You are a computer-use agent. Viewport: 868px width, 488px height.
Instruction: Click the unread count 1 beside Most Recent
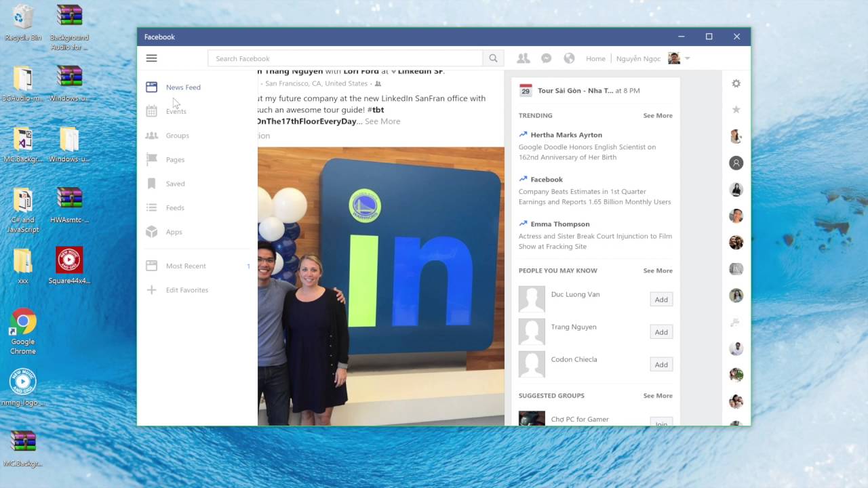(248, 266)
